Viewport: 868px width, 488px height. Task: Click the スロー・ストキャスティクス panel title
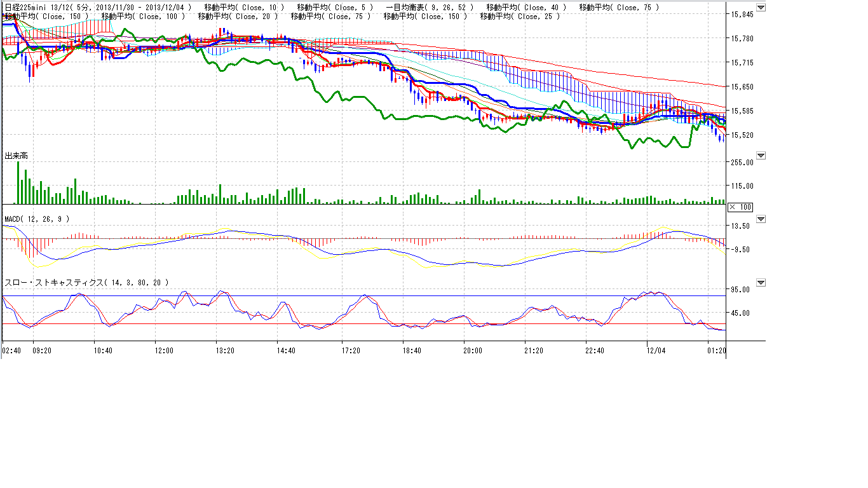tap(86, 283)
